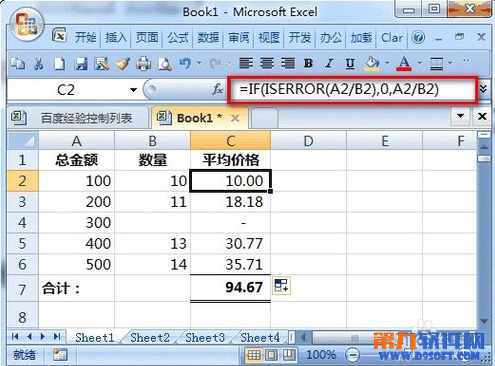Go to last sheet navigation arrow
This screenshot has height=366, width=495.
click(x=57, y=337)
